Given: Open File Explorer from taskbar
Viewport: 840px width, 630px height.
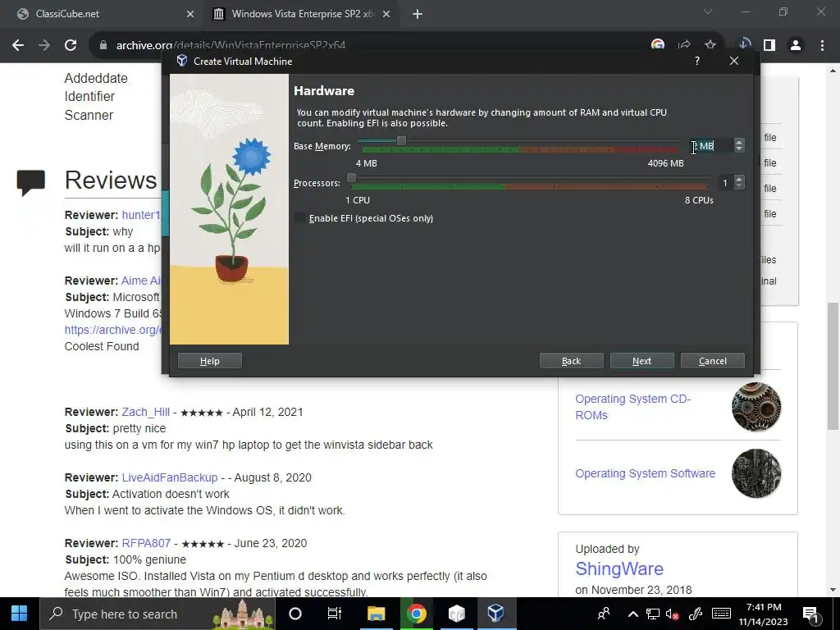Looking at the screenshot, I should (x=376, y=614).
